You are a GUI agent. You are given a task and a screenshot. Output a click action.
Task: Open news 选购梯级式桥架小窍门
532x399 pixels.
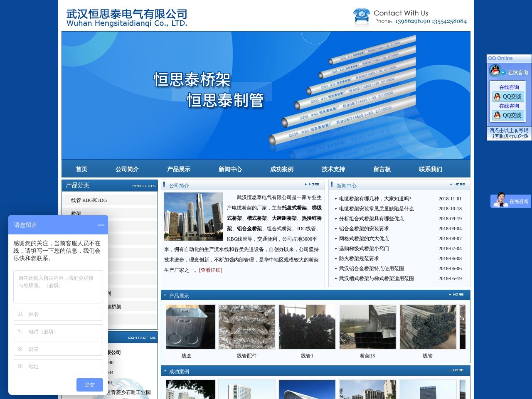[364, 249]
